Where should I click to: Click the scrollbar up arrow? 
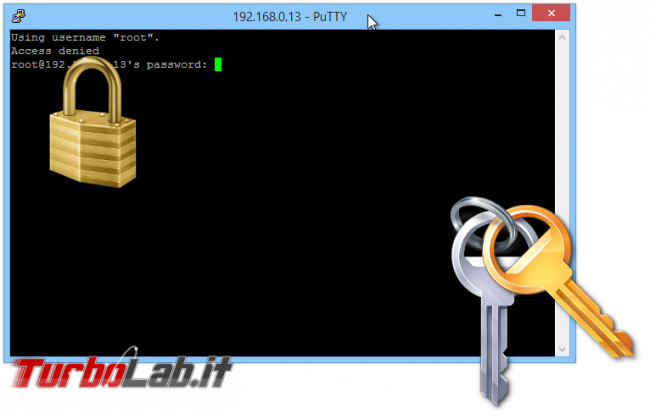tap(562, 37)
